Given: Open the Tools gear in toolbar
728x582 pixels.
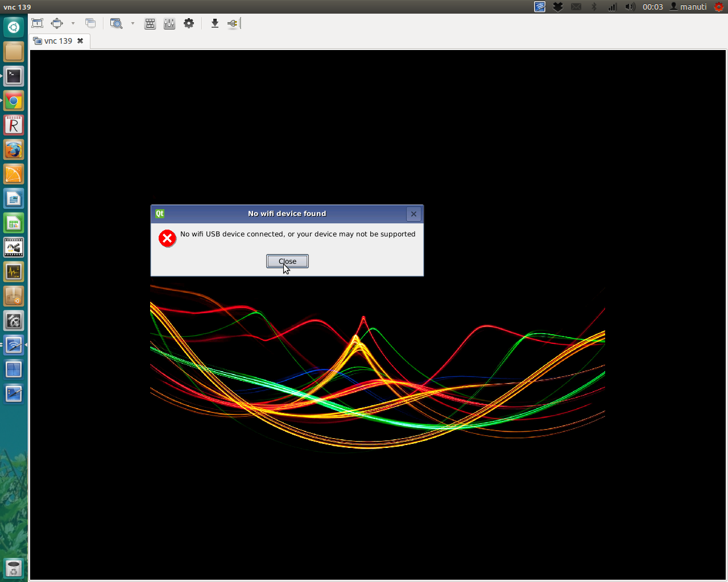Looking at the screenshot, I should point(189,23).
